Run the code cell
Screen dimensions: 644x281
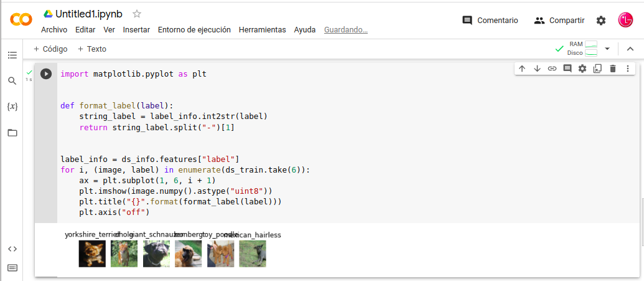pyautogui.click(x=46, y=74)
